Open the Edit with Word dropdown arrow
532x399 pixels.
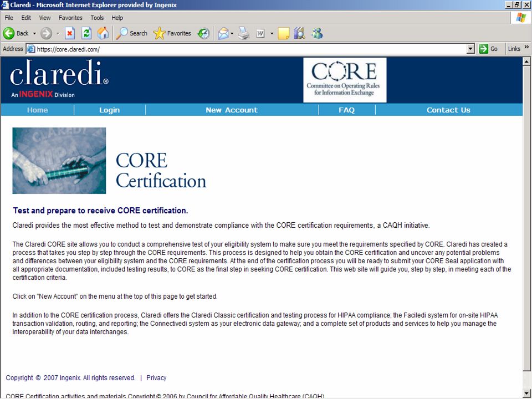click(272, 33)
